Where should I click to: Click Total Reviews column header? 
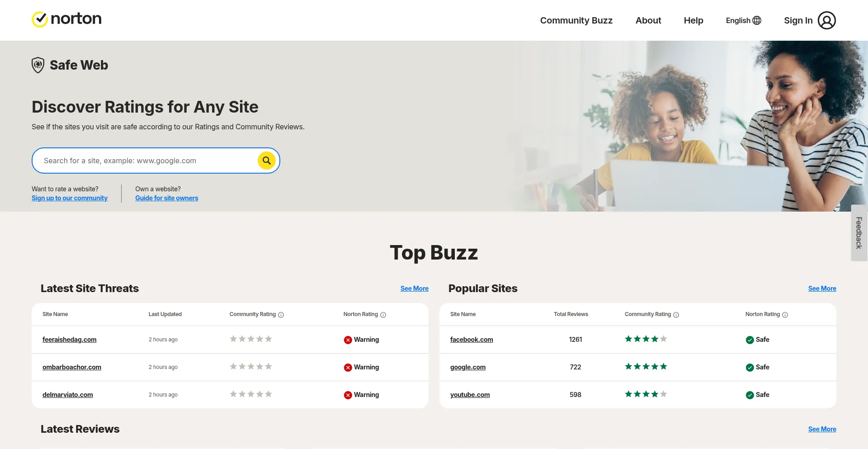click(571, 314)
